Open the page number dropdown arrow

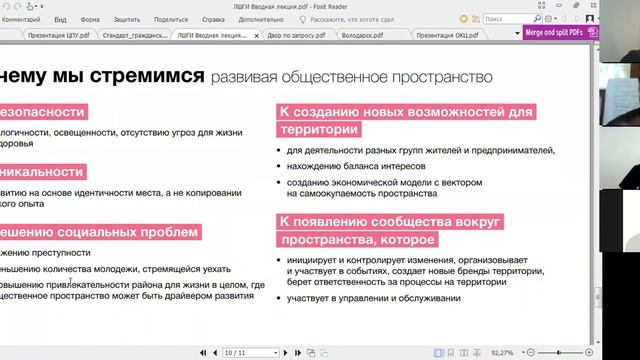276,353
